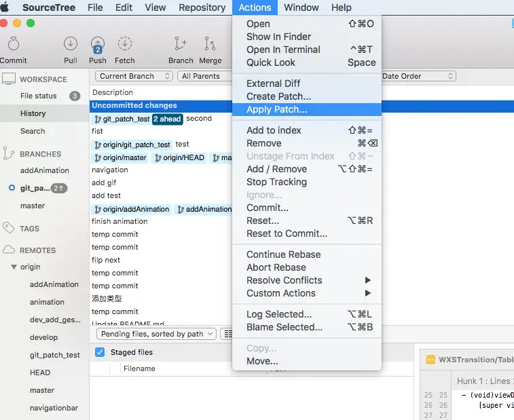The image size is (514, 420).
Task: Open the File menu in menu bar
Action: (95, 7)
